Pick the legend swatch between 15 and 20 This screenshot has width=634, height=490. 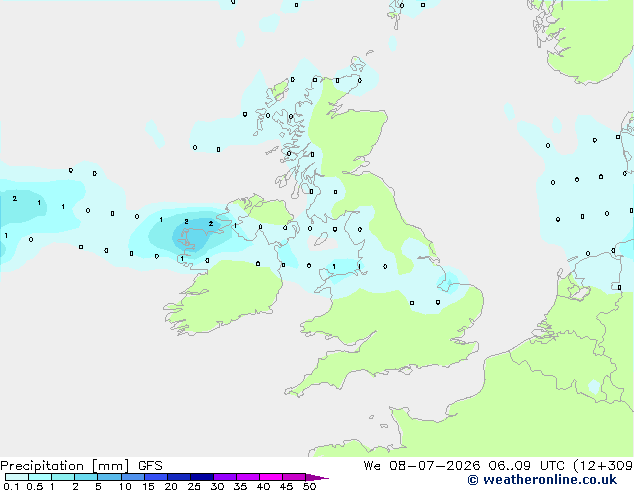[155, 477]
